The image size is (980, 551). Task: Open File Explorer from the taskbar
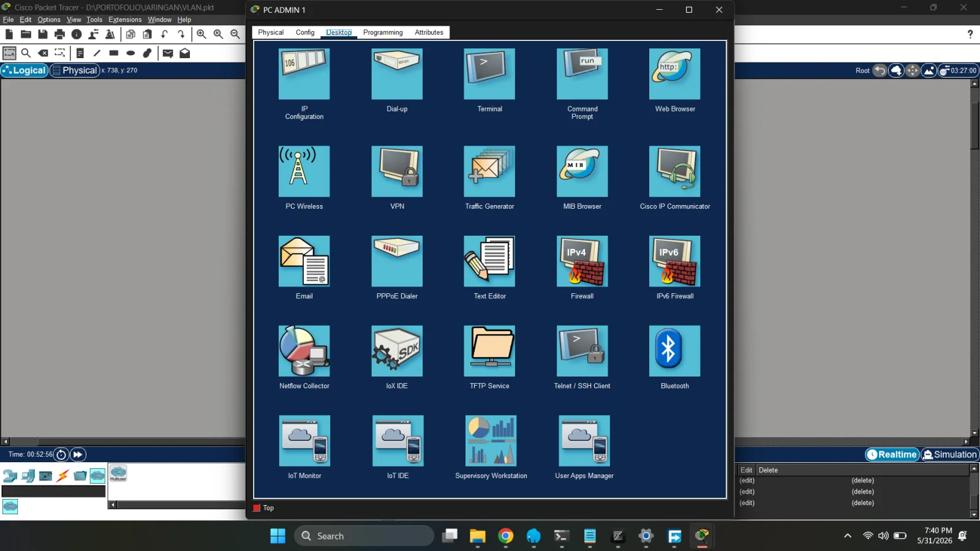[x=477, y=536]
